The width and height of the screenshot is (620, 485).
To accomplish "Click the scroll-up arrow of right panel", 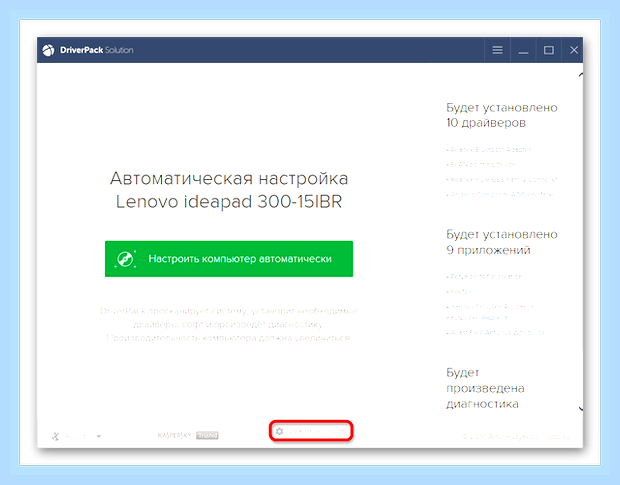I will (x=580, y=75).
